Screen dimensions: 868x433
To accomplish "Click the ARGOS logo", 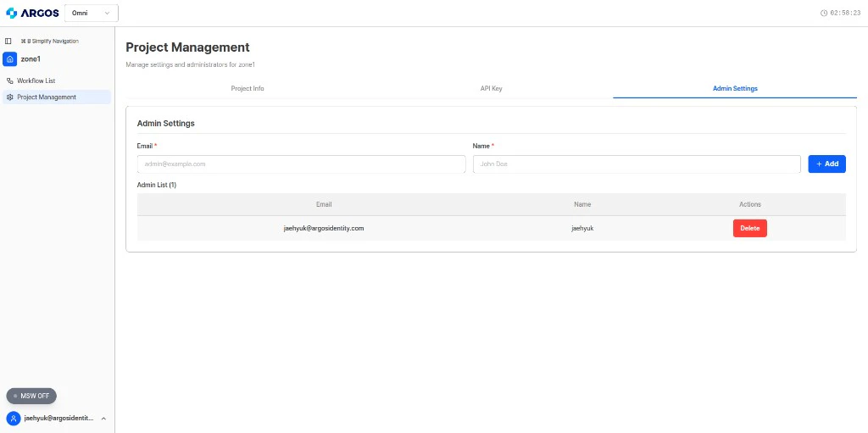I will [x=32, y=13].
